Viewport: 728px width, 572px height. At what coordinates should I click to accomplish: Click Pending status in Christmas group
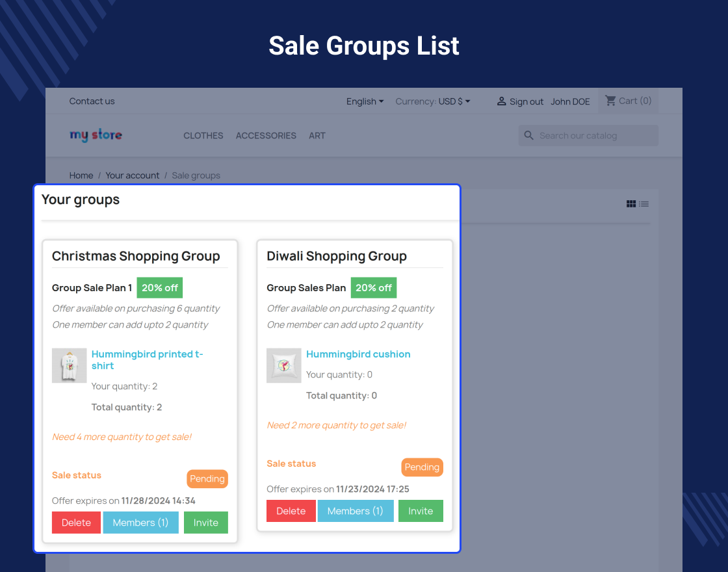tap(207, 478)
